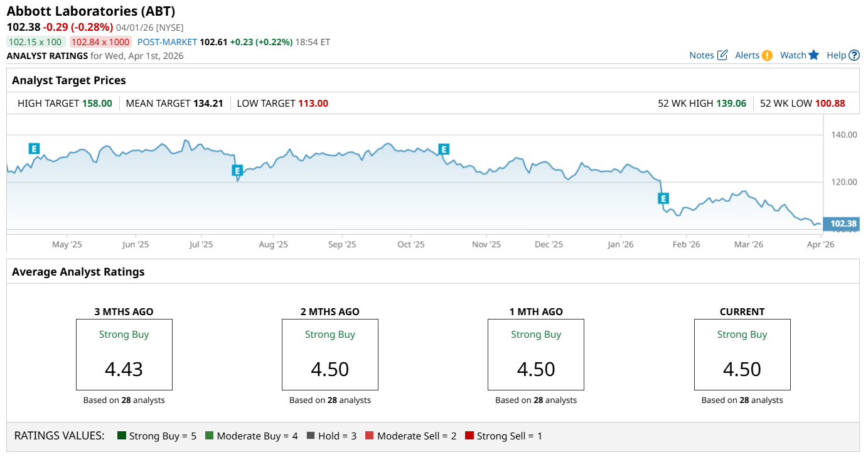
Task: Click the Notes pencil icon
Action: click(722, 55)
